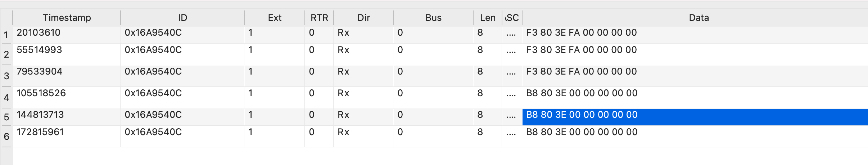Select the Len cell in row 1
Screen dimensions: 868x165
point(480,33)
